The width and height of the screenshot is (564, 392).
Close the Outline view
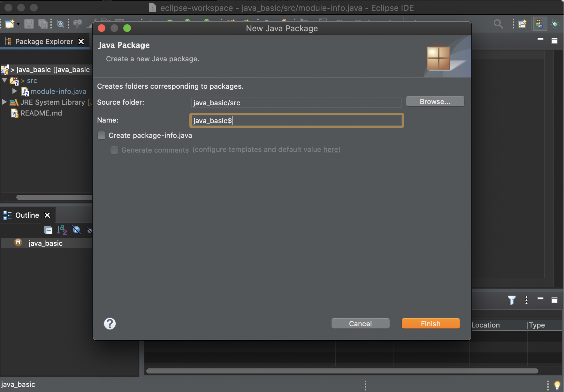[47, 215]
